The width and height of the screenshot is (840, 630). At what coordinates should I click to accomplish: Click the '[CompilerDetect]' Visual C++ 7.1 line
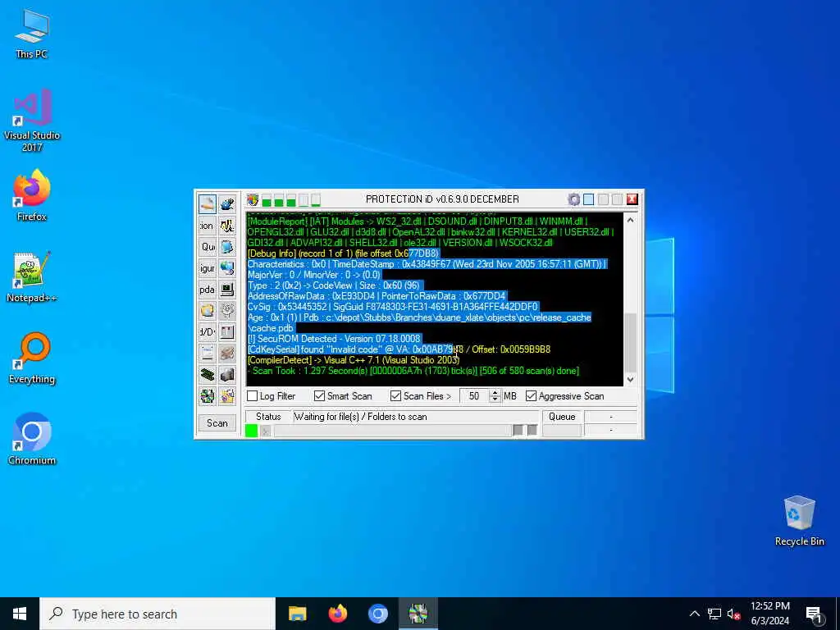tap(354, 360)
